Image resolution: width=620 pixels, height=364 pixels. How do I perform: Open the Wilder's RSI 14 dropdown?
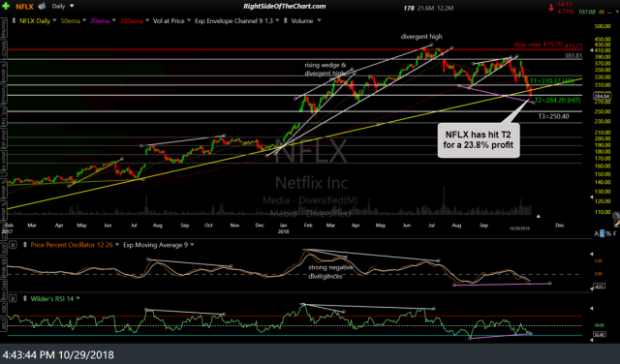coord(77,298)
